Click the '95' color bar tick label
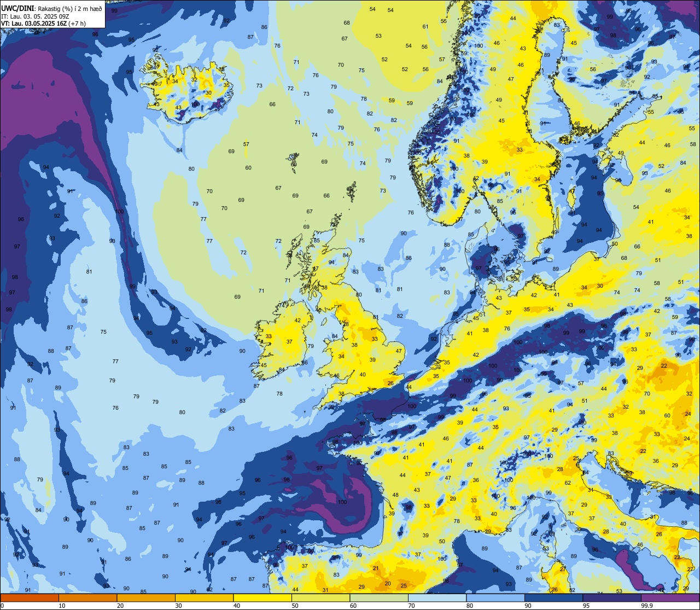This screenshot has height=610, width=700. pos(586,606)
